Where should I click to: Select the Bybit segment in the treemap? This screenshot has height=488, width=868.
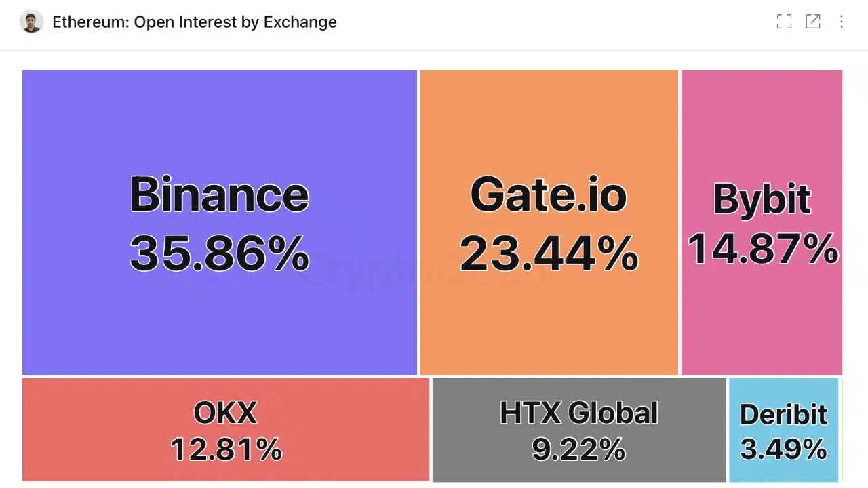[x=762, y=224]
